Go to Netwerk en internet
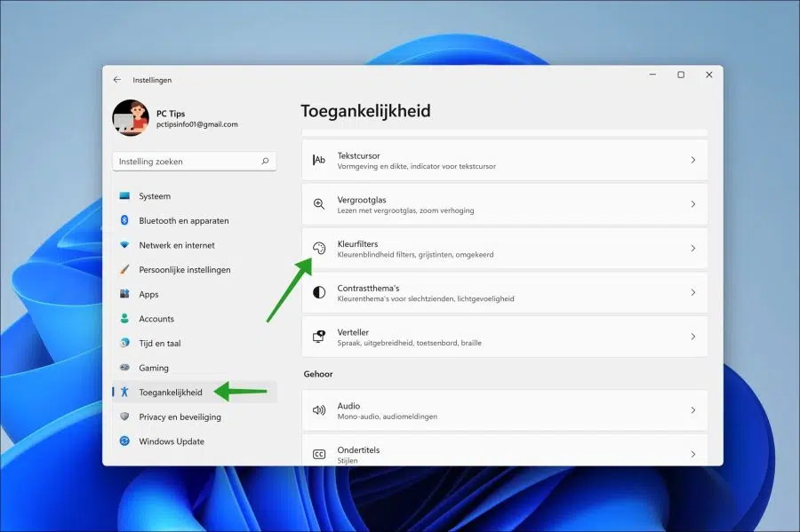Viewport: 800px width, 532px height. click(195, 244)
